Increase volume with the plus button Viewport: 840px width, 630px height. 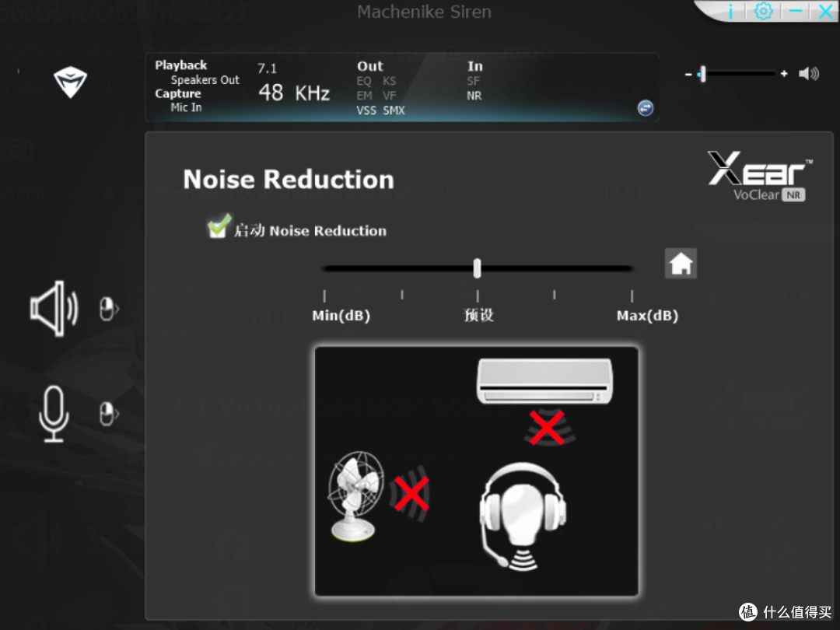point(784,73)
